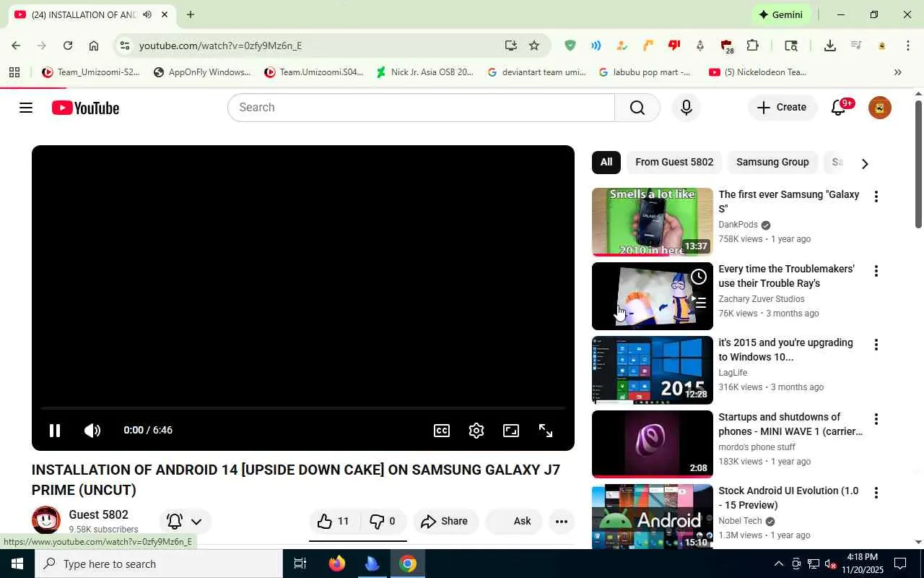Add Troublemakers video to Watch Later
This screenshot has height=578, width=924.
pos(699,277)
